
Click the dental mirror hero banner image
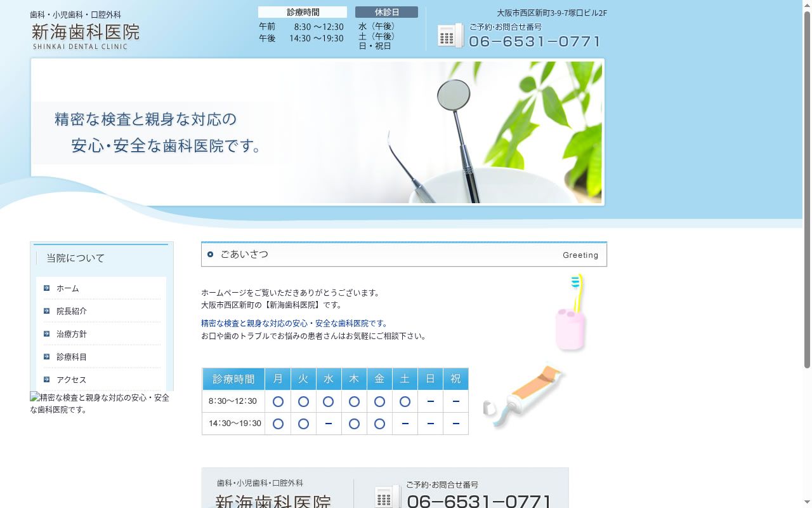[x=317, y=132]
